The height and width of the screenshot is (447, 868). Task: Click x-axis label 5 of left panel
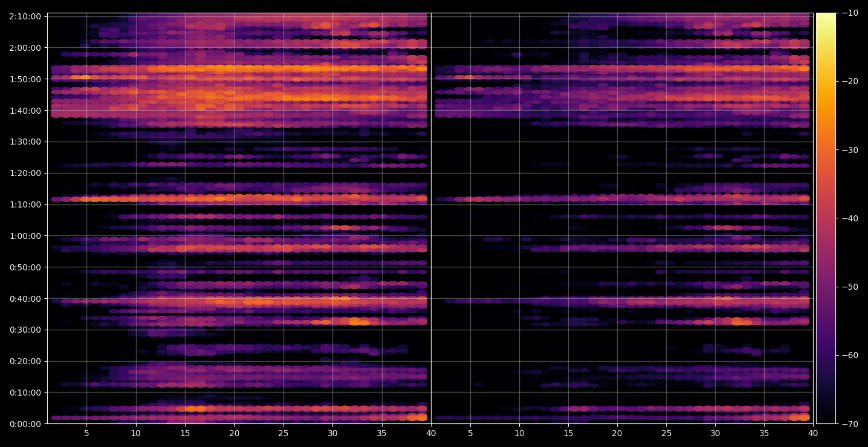(86, 433)
